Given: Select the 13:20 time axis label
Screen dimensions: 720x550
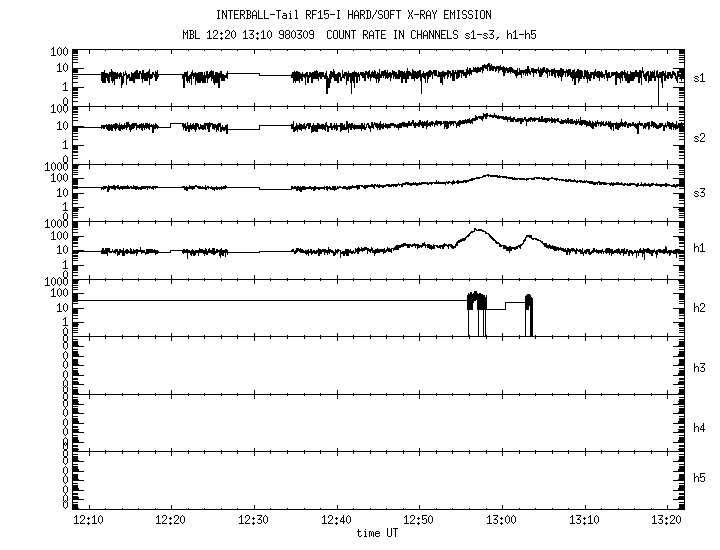Looking at the screenshot, I should [x=666, y=521].
